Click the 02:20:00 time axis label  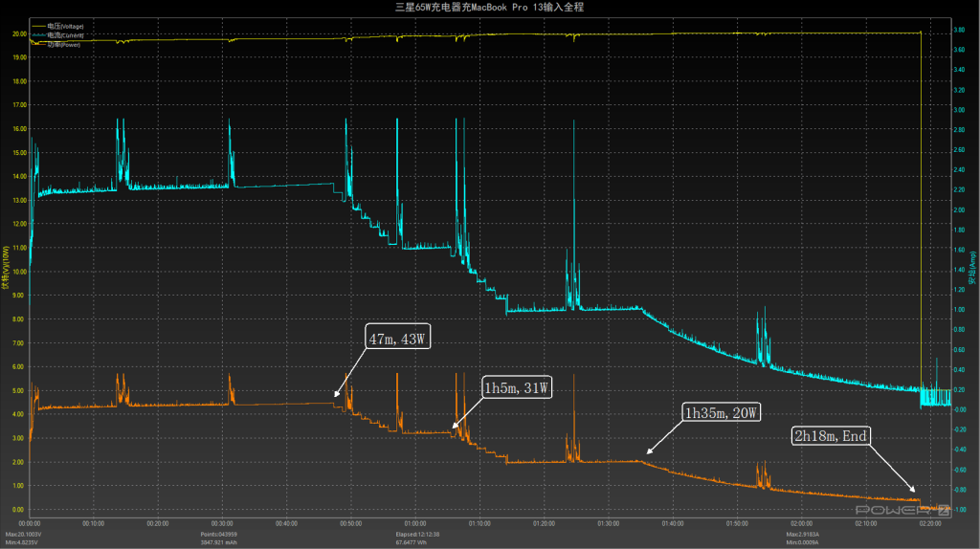[x=930, y=524]
